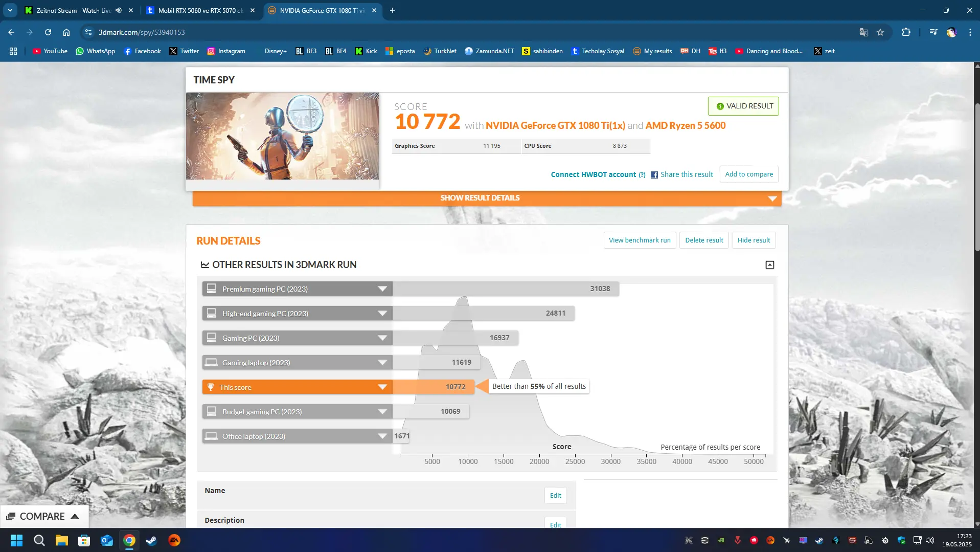The width and height of the screenshot is (980, 552).
Task: Open the TurkNet bookmark
Action: pyautogui.click(x=440, y=51)
